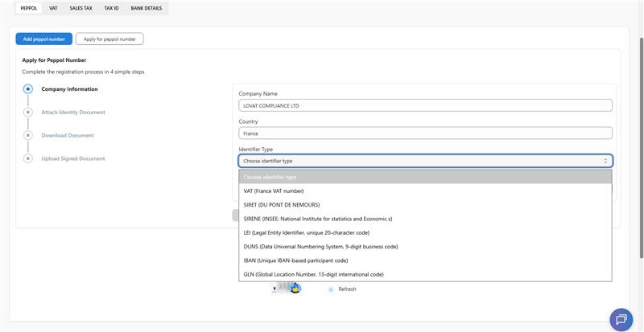Open the SALES TAX tab

[x=81, y=8]
